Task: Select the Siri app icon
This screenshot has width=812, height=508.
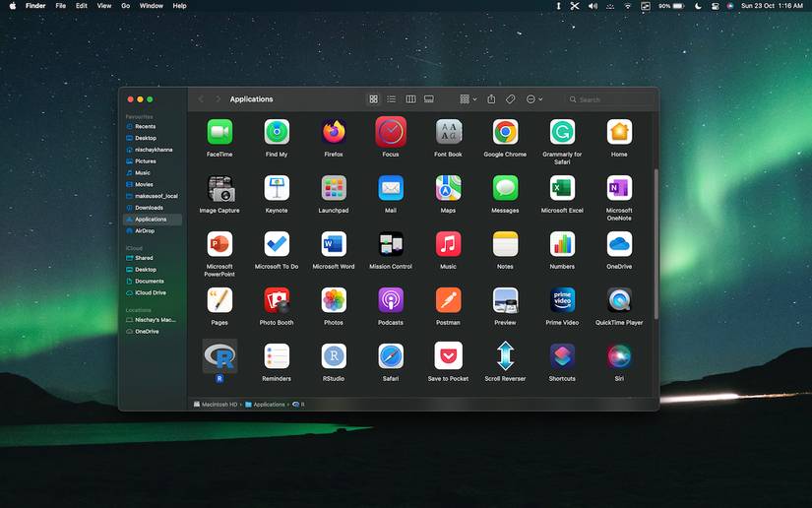Action: [x=619, y=356]
